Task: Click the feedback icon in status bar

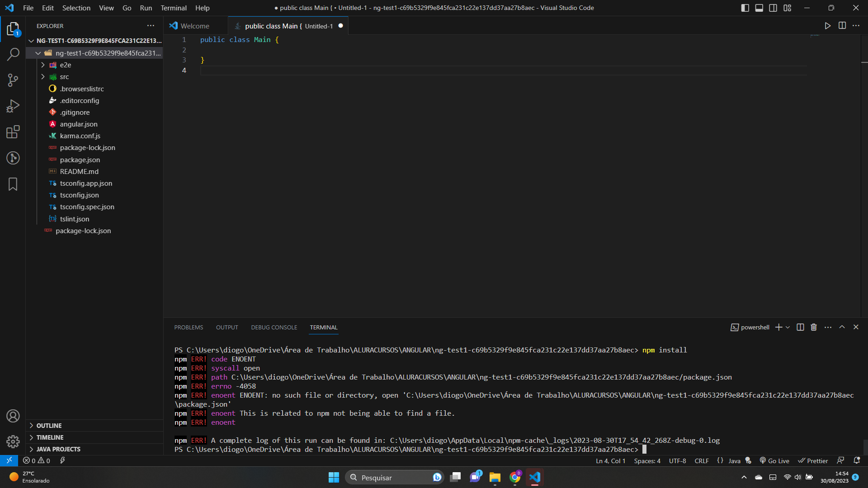Action: coord(840,460)
